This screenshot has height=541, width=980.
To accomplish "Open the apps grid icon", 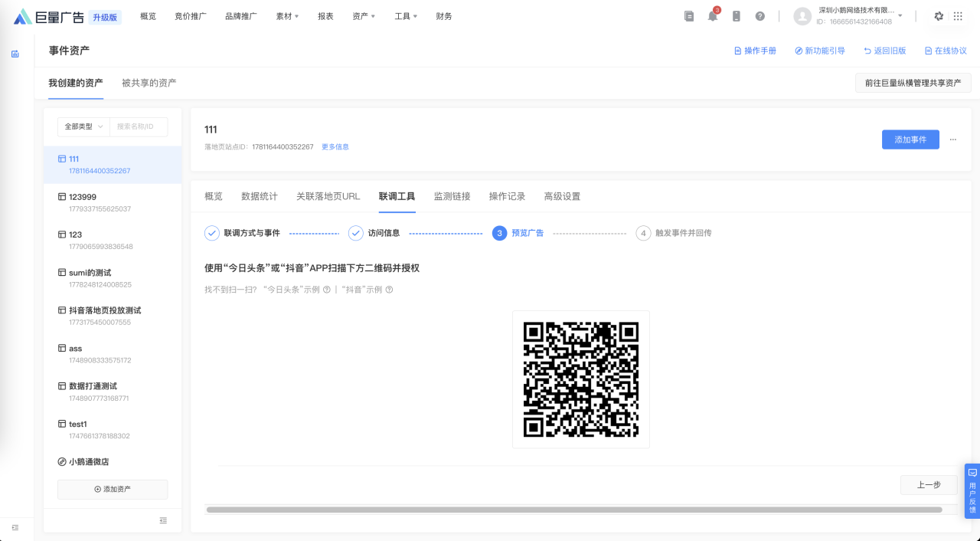I will 958,16.
